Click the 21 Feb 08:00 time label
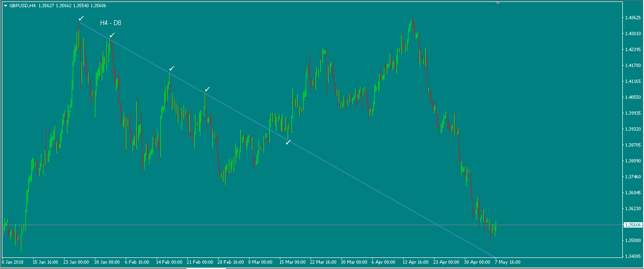The height and width of the screenshot is (269, 644). tap(200, 262)
